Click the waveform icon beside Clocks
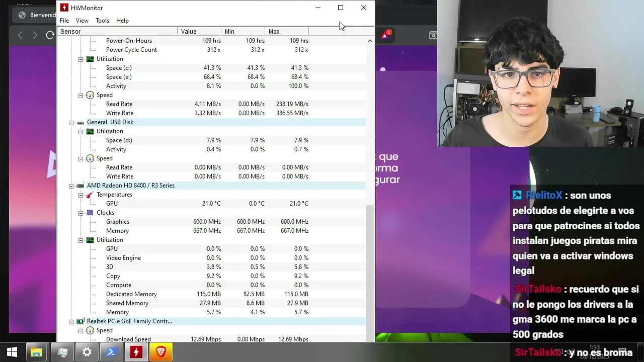This screenshot has width=644, height=362. 90,213
